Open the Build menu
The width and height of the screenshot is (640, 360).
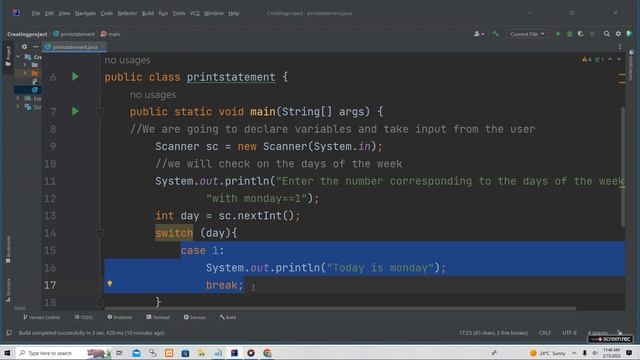click(148, 13)
